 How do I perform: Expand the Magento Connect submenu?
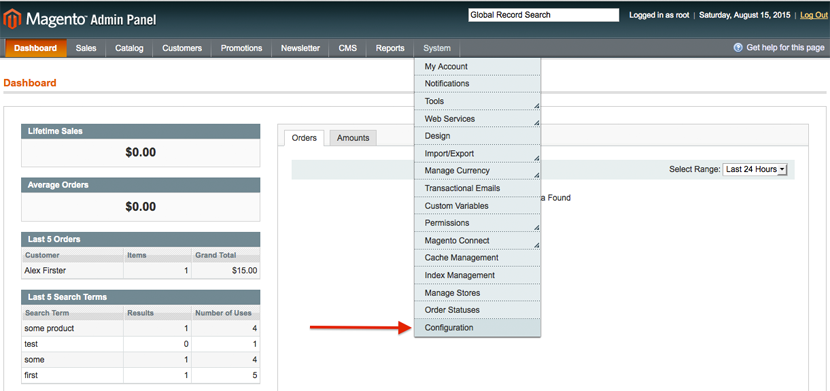tap(477, 241)
